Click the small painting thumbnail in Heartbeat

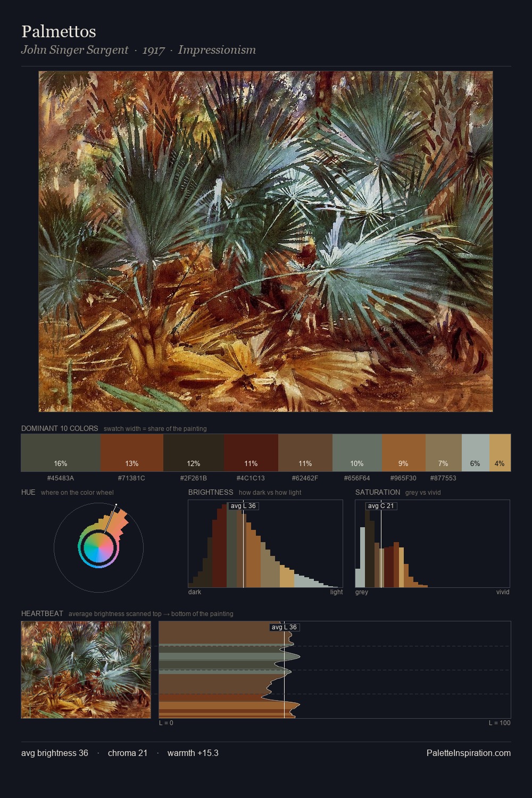click(86, 670)
